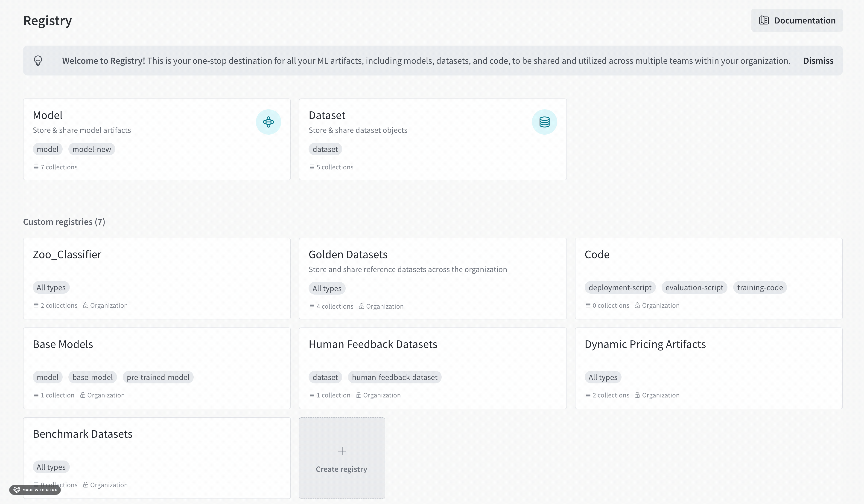Screen dimensions: 864x504
Task: Open the Benchmark Datasets registry card
Action: tap(82, 434)
